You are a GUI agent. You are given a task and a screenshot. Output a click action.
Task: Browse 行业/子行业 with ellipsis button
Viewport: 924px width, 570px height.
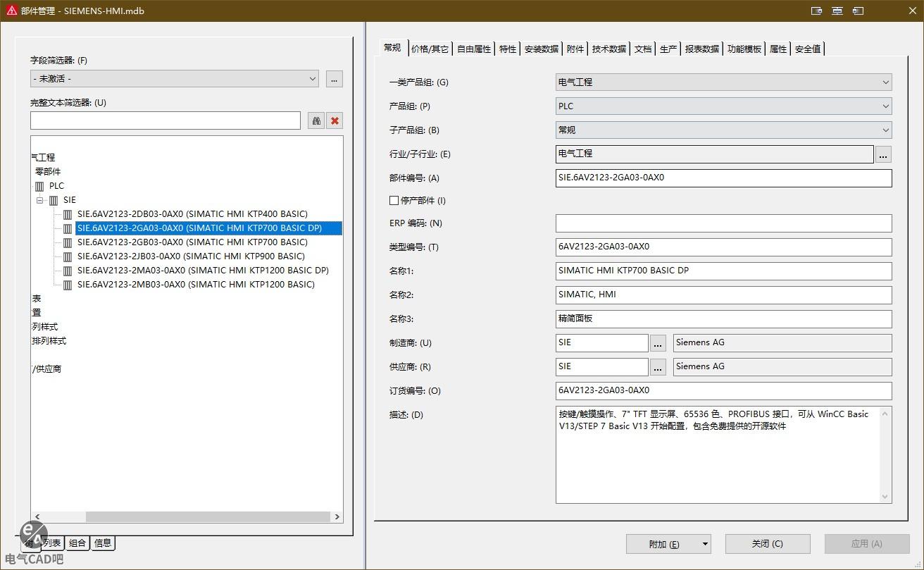click(883, 154)
